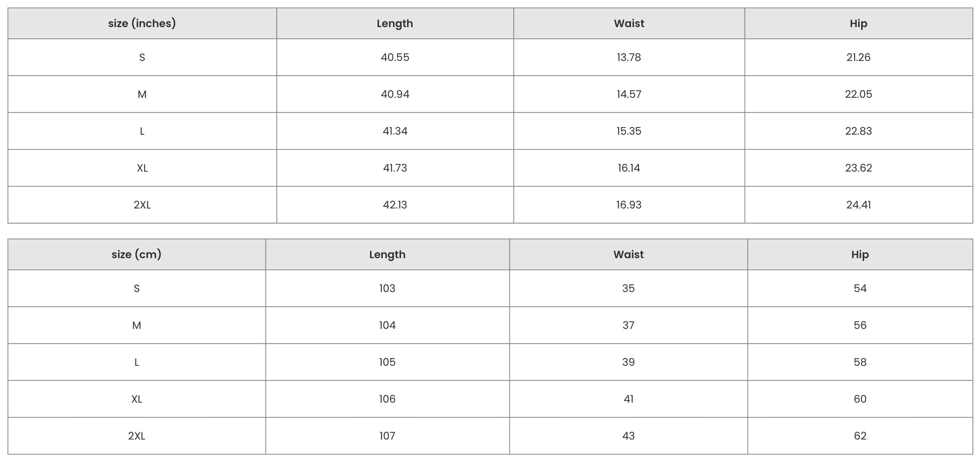Click the Waist header in cm table
Image resolution: width=980 pixels, height=461 pixels.
(628, 254)
